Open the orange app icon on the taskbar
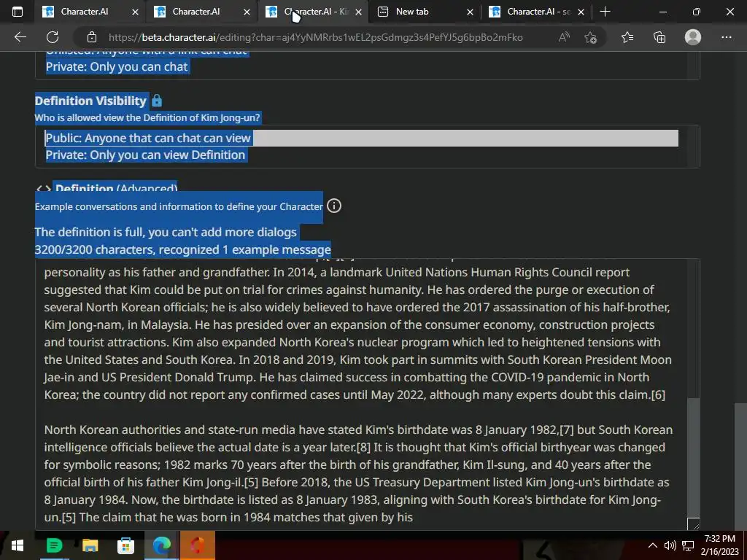Screen dimensions: 747x560 pyautogui.click(x=197, y=545)
